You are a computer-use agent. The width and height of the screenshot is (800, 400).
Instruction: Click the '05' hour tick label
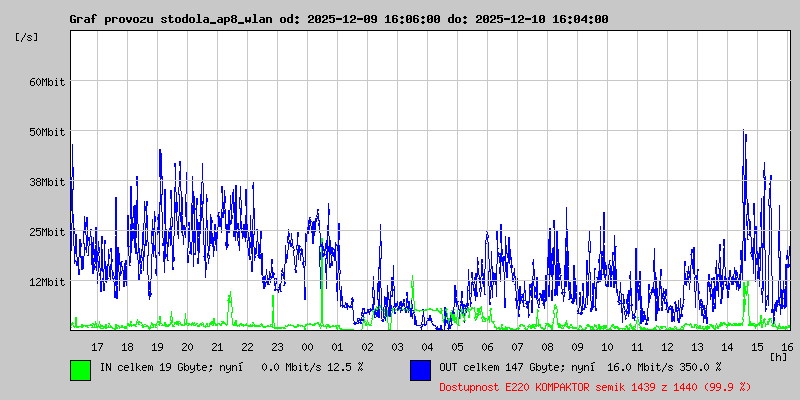click(x=458, y=347)
